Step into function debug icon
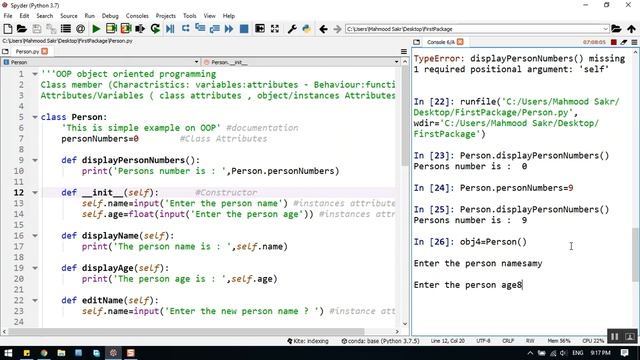Image resolution: width=640 pixels, height=360 pixels. click(200, 29)
